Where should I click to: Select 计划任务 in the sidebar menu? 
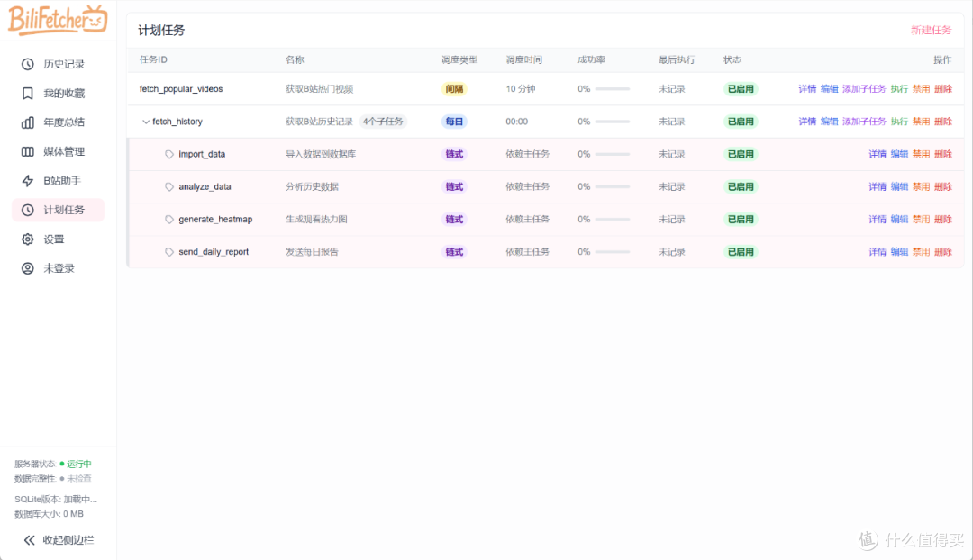pyautogui.click(x=59, y=210)
